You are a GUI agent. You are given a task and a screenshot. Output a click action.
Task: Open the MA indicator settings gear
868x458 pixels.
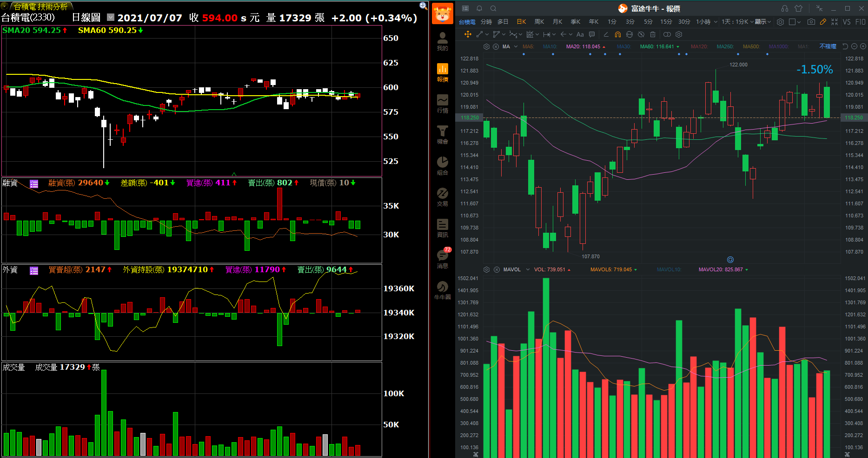pos(486,46)
